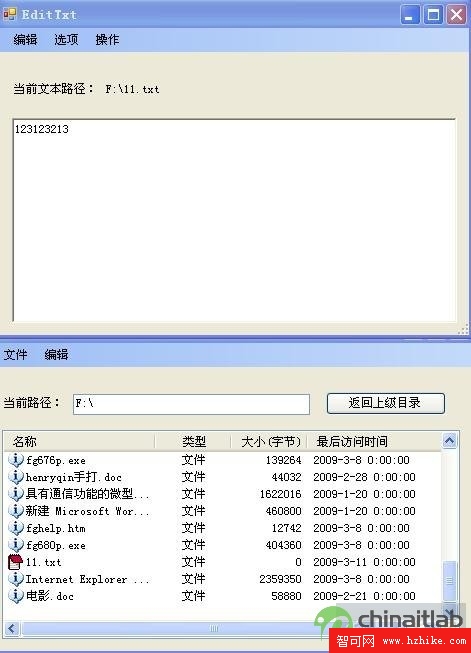The image size is (471, 653).
Task: Maximize the EditTxt window
Action: pos(434,15)
